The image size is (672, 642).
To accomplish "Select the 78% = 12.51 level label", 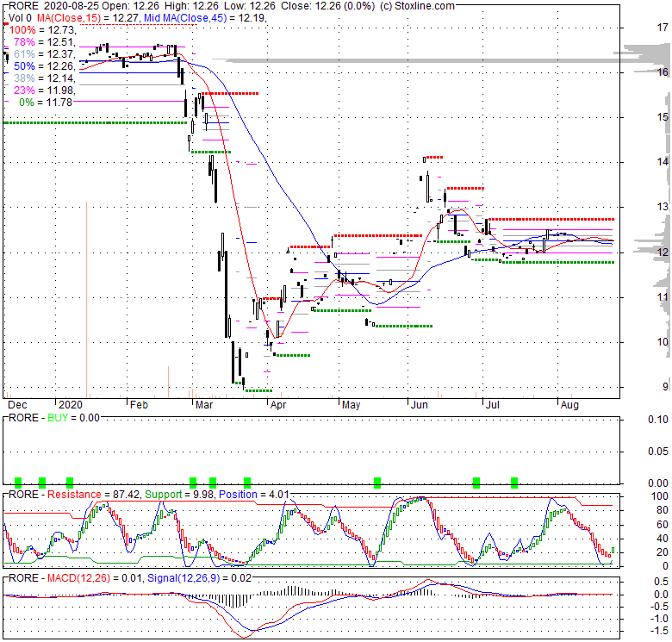I will pos(45,42).
